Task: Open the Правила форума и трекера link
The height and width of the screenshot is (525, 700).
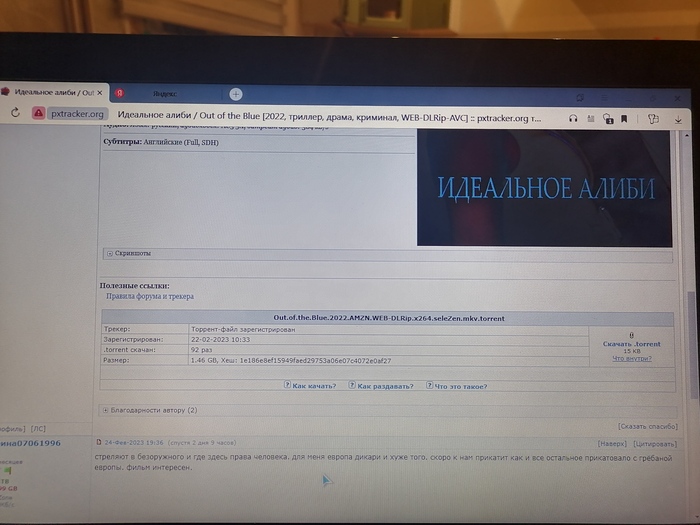Action: point(150,296)
